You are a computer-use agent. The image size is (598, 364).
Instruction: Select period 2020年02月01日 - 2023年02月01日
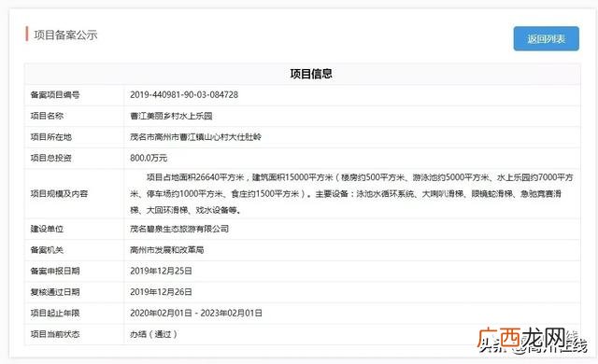click(196, 313)
